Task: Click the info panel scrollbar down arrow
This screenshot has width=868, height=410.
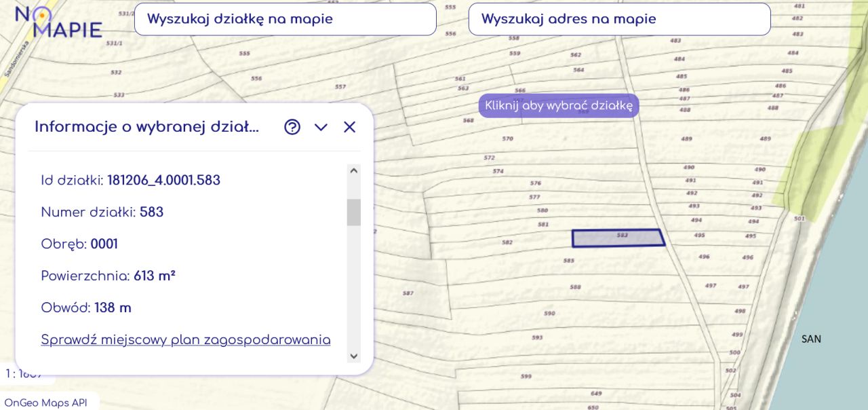Action: [353, 356]
